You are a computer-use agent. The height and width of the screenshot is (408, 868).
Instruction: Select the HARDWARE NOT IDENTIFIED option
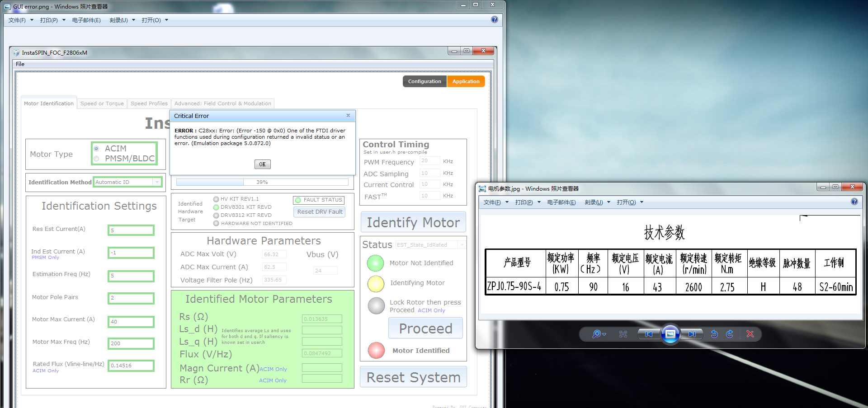point(216,223)
